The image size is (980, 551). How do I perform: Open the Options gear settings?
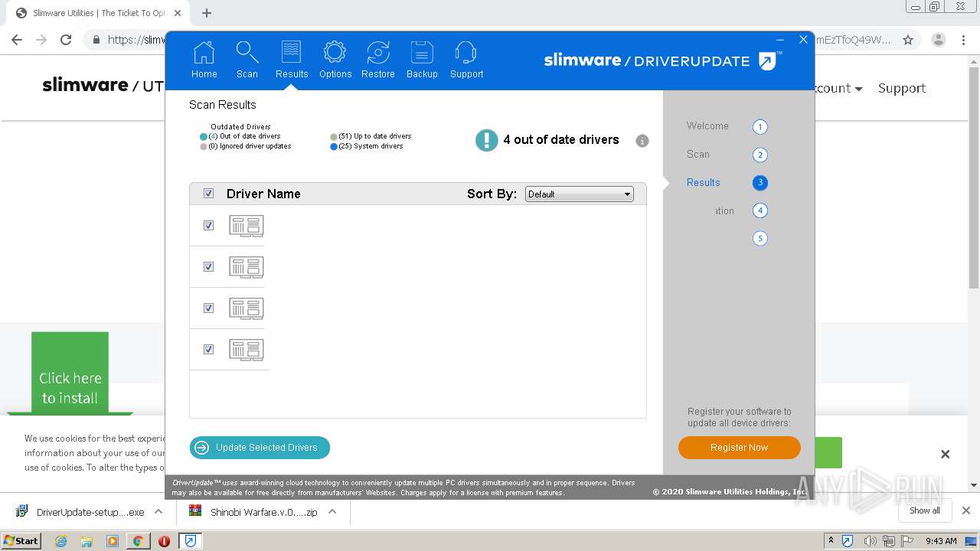pyautogui.click(x=335, y=60)
